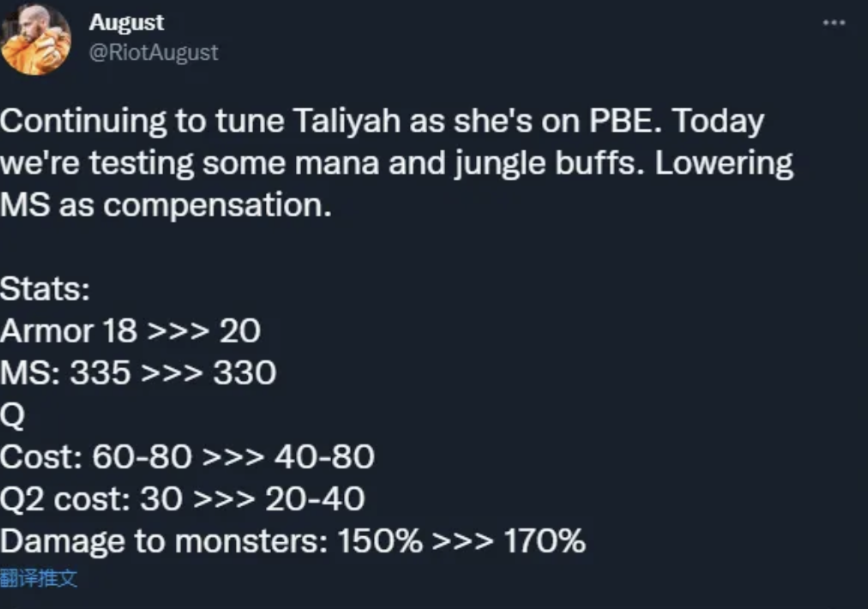This screenshot has width=868, height=609.
Task: Open the three-dot more options menu
Action: click(x=834, y=22)
